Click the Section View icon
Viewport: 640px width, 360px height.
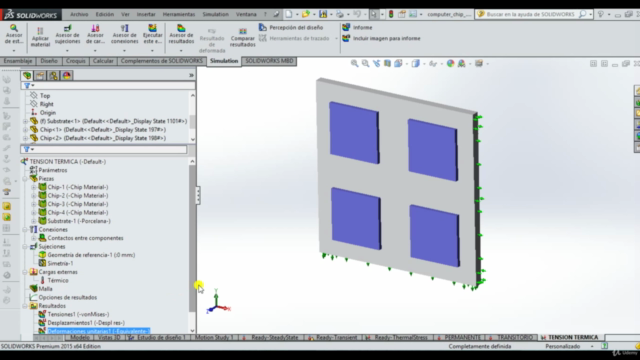pos(387,64)
